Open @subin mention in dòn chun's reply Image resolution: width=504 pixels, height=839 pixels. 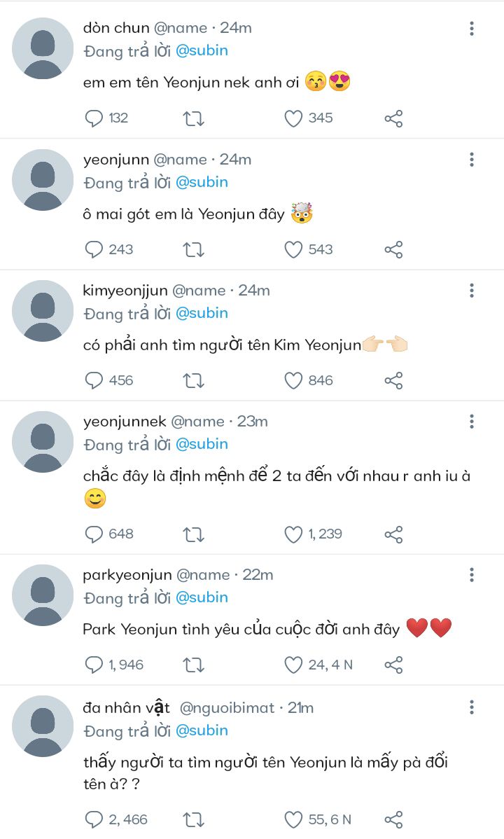(x=202, y=50)
